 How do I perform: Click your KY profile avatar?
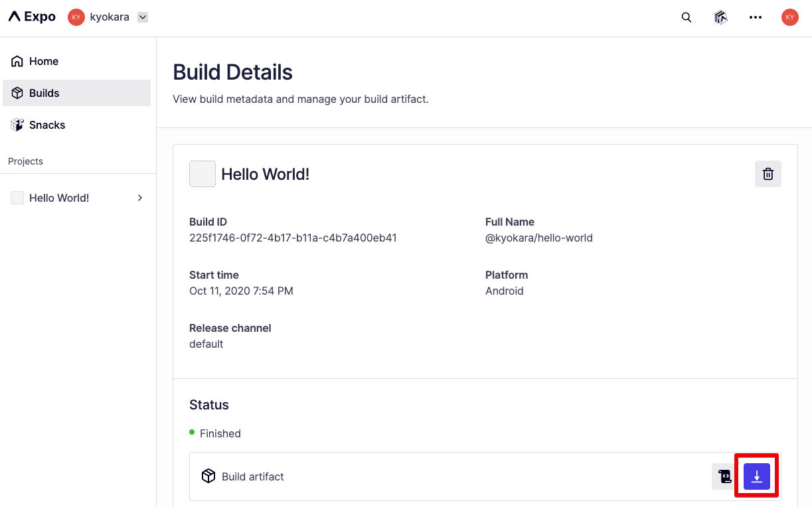click(789, 17)
